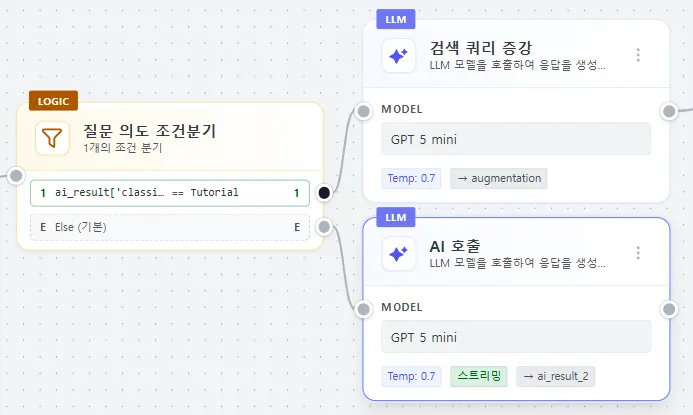Select the 질문 의도 조건분기 node title
The width and height of the screenshot is (693, 415).
149,130
